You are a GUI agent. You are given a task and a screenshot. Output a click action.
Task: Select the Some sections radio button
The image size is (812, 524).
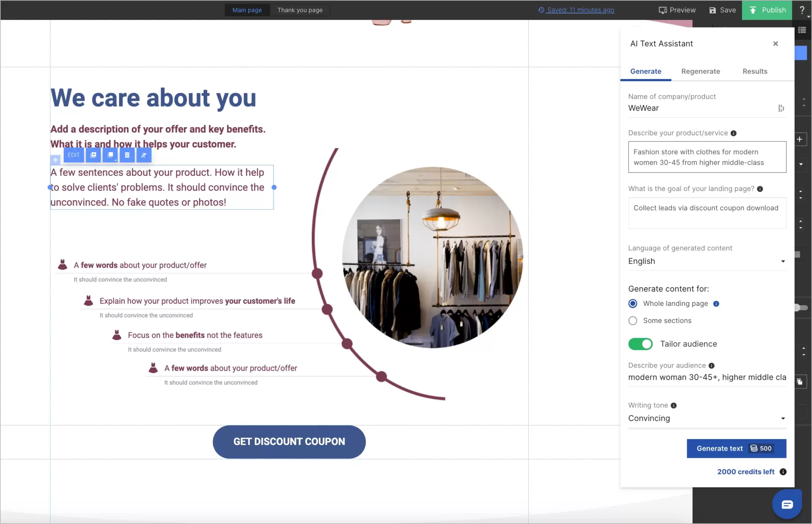coord(633,321)
